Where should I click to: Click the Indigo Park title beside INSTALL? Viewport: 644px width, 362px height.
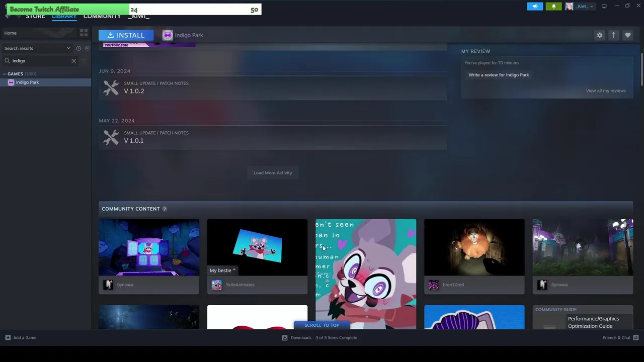[189, 35]
